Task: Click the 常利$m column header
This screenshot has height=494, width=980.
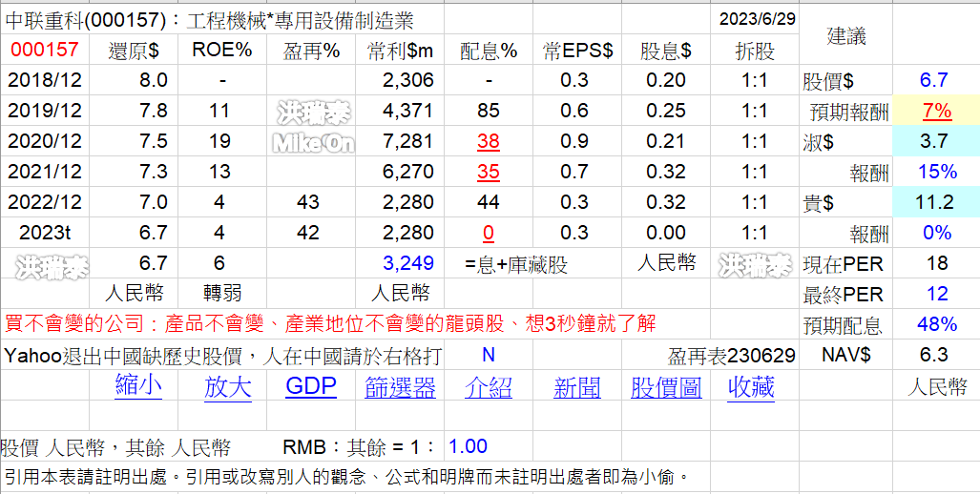Action: [x=400, y=51]
